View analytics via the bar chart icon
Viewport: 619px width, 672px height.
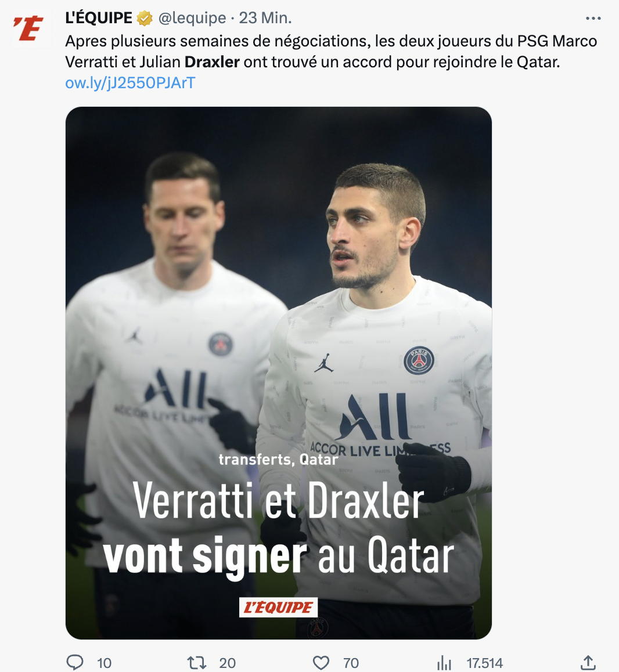click(444, 663)
